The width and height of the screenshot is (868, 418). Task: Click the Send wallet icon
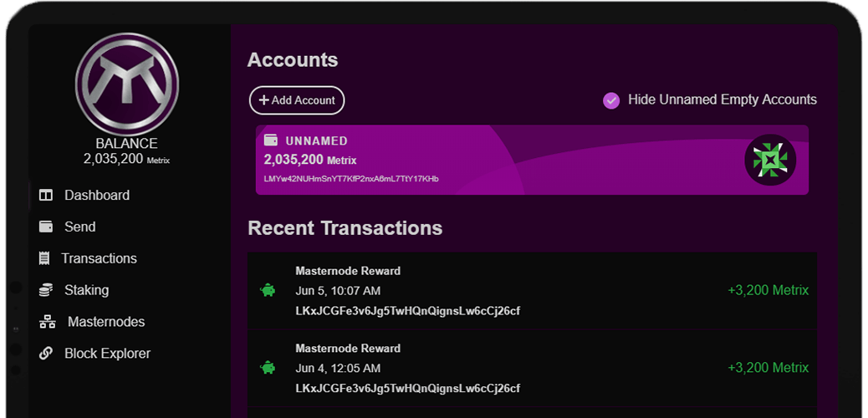(x=45, y=227)
